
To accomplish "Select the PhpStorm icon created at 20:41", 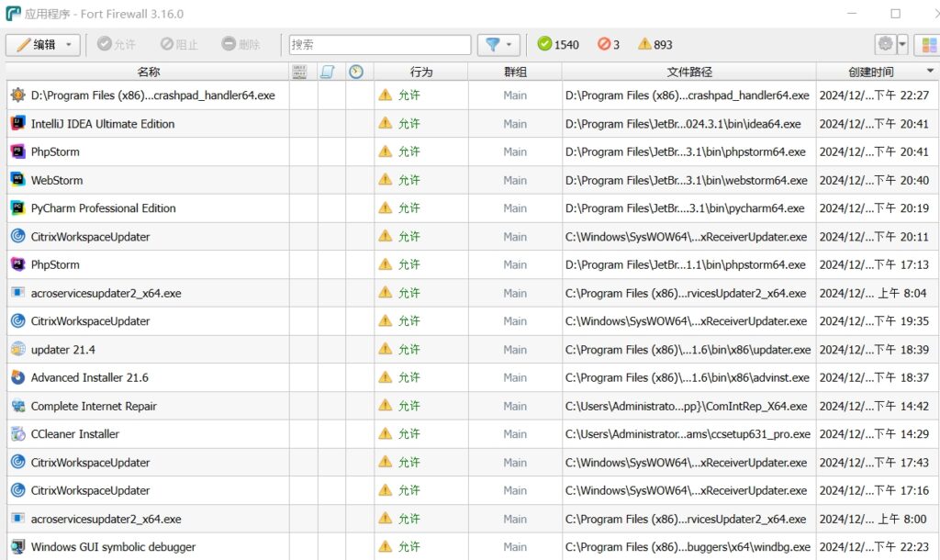I will point(18,151).
